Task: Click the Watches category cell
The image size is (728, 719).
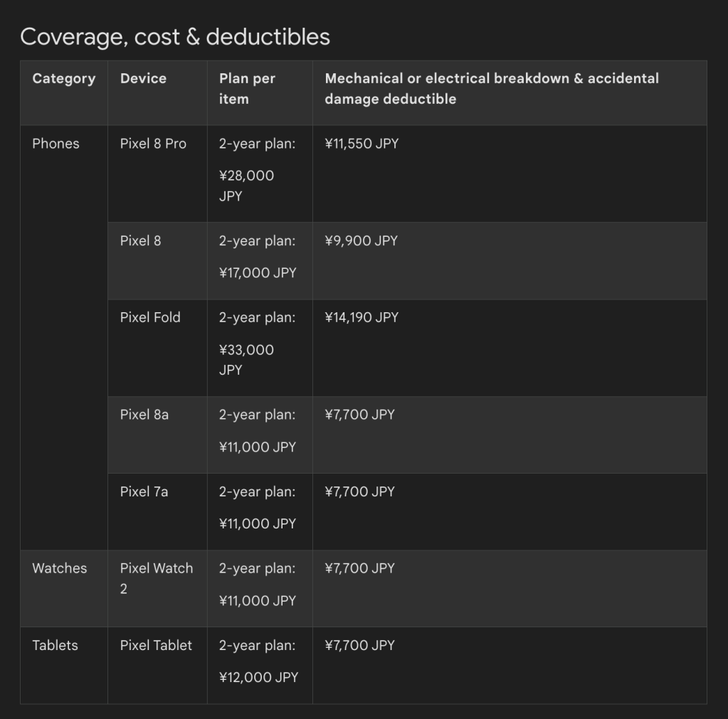Action: click(x=60, y=568)
